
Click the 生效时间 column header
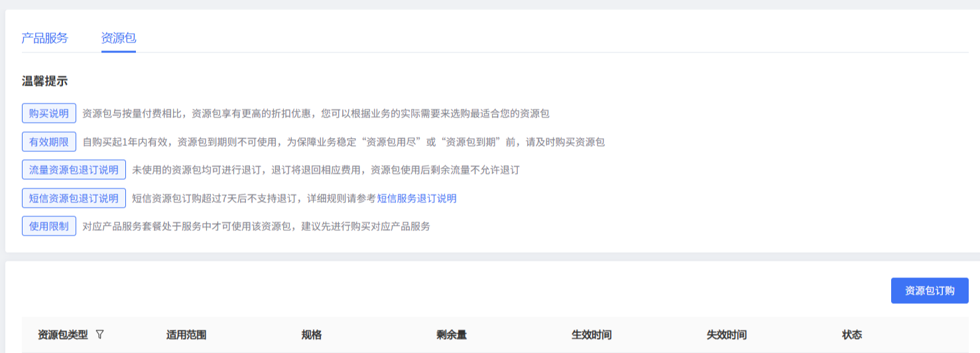click(x=591, y=334)
